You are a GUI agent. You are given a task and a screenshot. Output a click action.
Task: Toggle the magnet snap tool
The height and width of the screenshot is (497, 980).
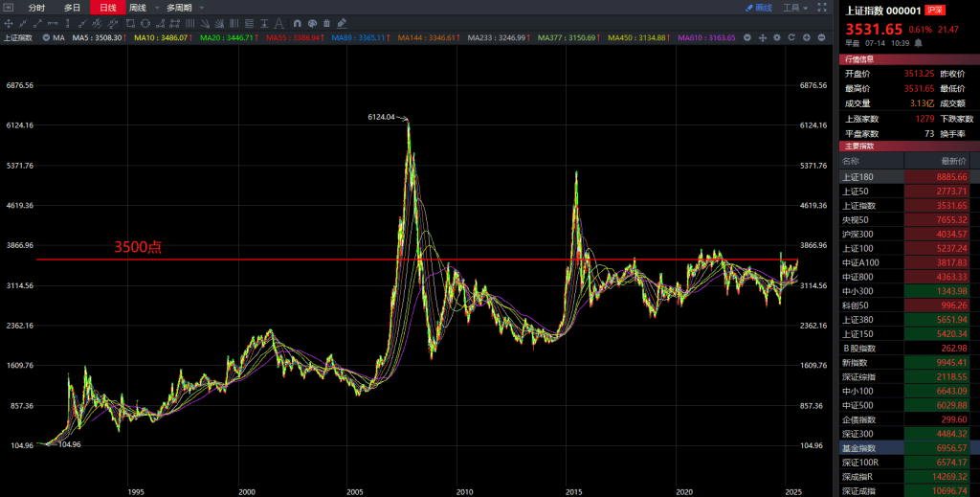tap(297, 23)
